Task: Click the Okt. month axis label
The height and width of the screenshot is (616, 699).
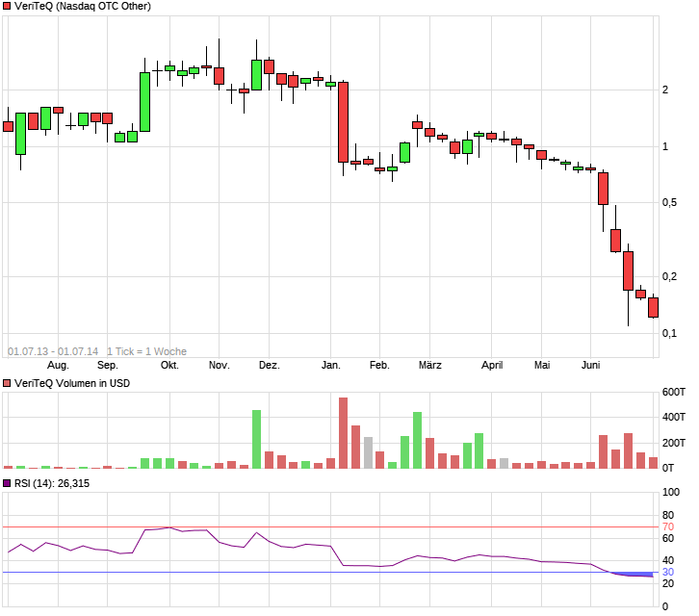Action: point(169,366)
